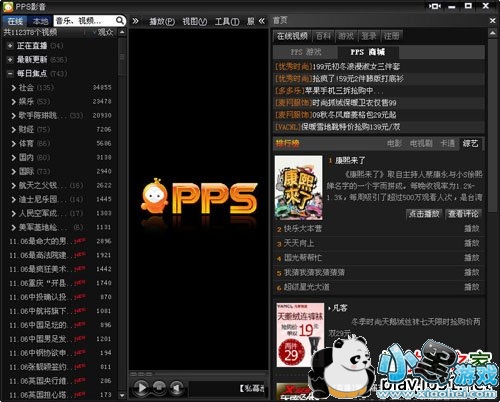Switch to the PPS 商城 tab
The height and width of the screenshot is (402, 500).
click(x=368, y=52)
